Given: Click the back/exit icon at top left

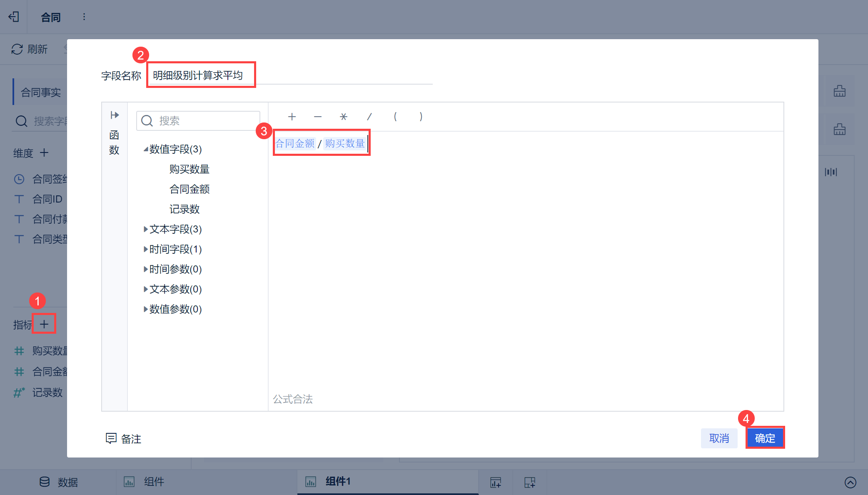Looking at the screenshot, I should 14,17.
